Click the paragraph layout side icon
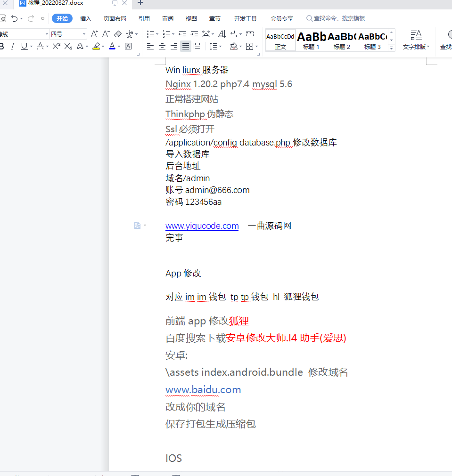The width and height of the screenshot is (452, 476). pos(138,225)
